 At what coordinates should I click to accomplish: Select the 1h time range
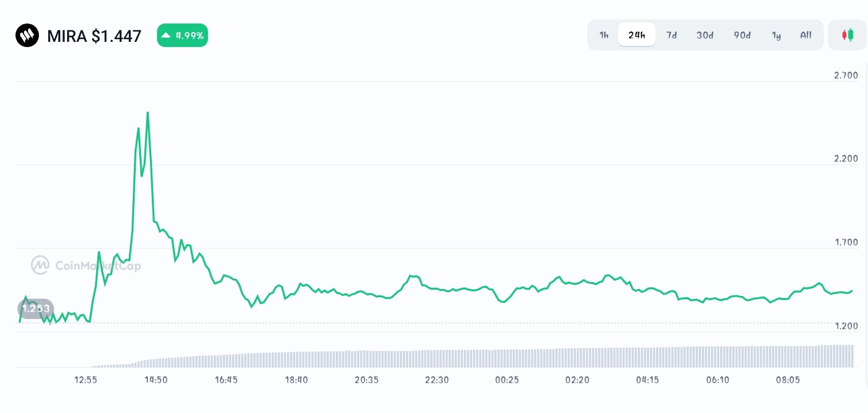604,35
